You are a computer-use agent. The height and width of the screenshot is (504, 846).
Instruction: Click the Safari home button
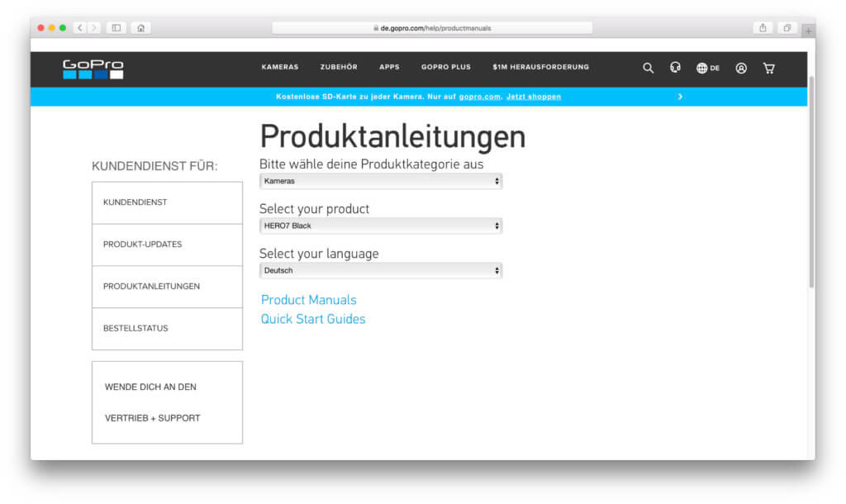click(140, 27)
